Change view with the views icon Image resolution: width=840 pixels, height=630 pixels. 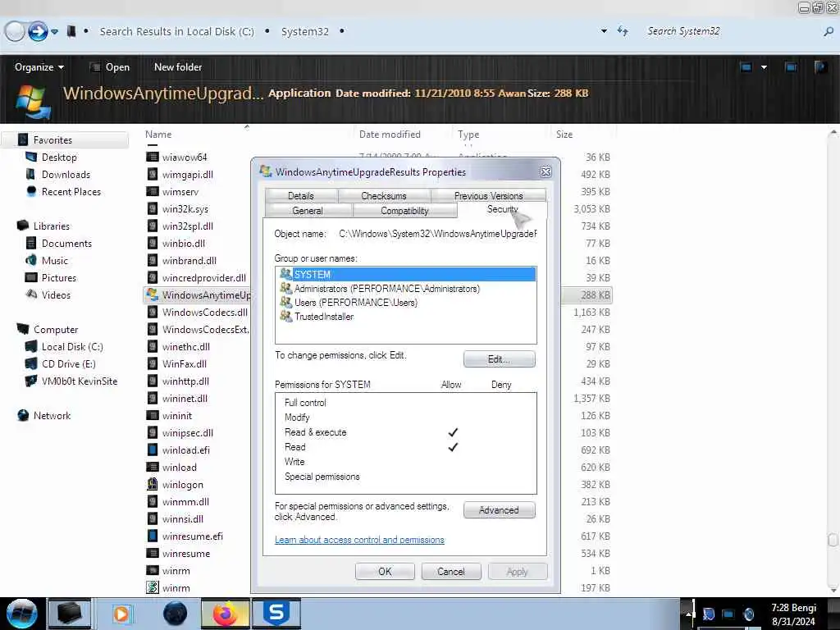(x=746, y=67)
